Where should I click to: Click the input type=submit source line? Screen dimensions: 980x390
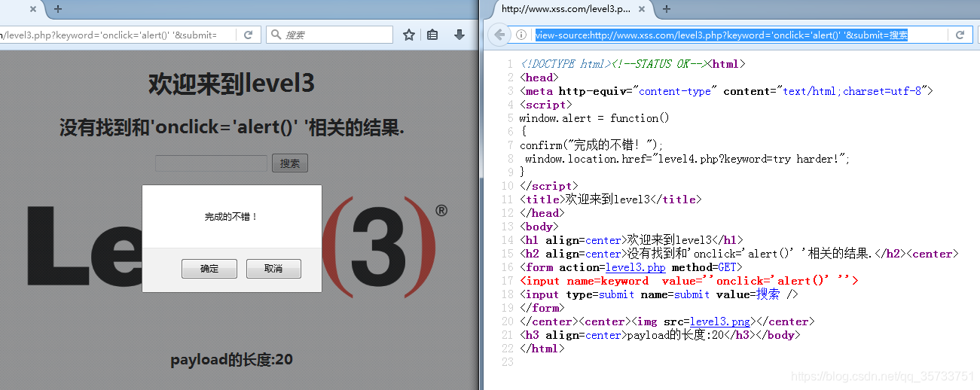tap(658, 294)
